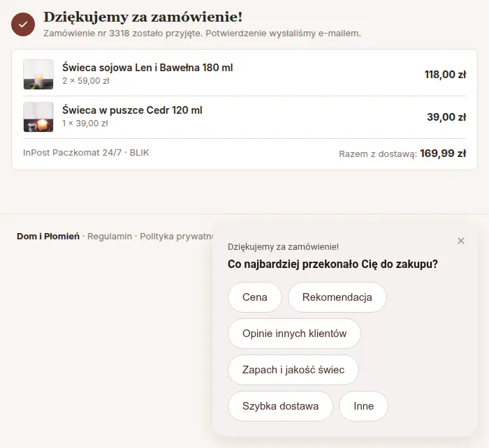The height and width of the screenshot is (448, 489).
Task: Open the Len i Bawełna candle thumbnail
Action: [x=38, y=75]
